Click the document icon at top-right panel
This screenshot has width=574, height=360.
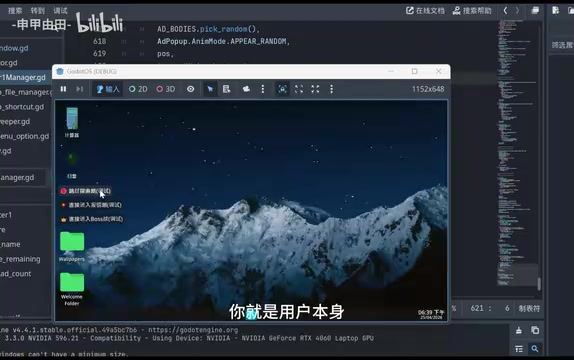click(x=556, y=10)
